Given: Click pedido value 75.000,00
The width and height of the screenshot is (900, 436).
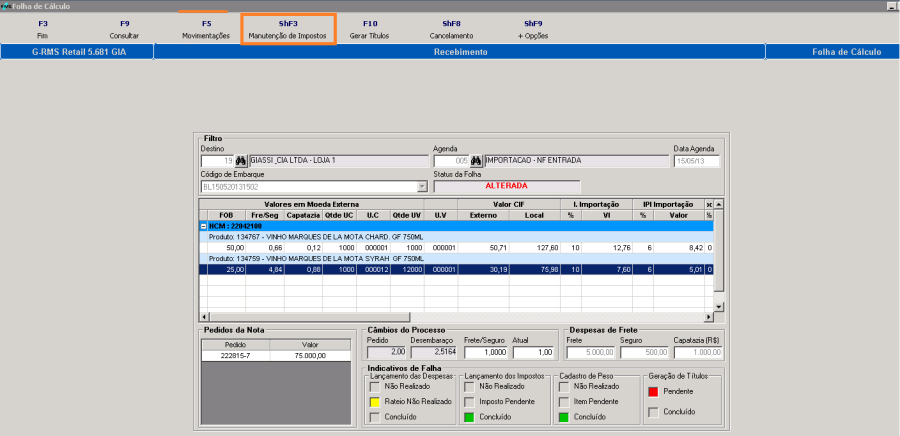Looking at the screenshot, I should point(310,356).
